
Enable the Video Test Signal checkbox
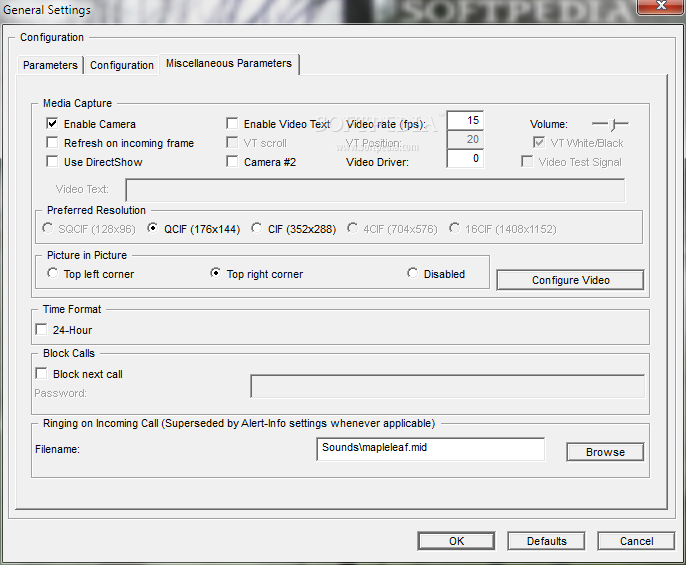pyautogui.click(x=527, y=162)
